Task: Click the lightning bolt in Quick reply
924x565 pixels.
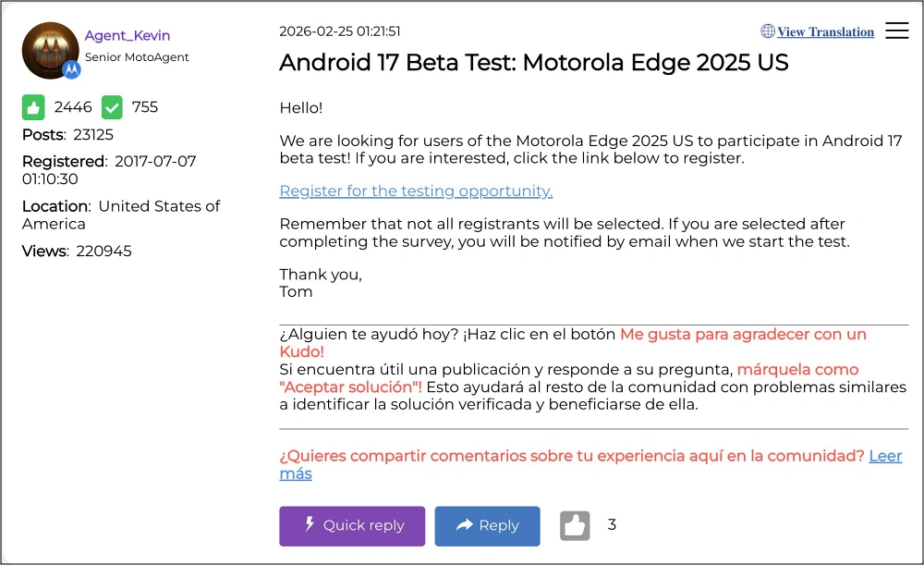Action: pyautogui.click(x=310, y=525)
